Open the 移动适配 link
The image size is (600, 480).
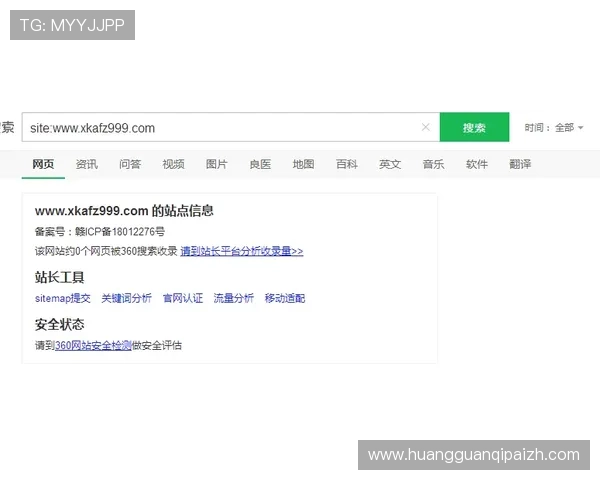285,298
